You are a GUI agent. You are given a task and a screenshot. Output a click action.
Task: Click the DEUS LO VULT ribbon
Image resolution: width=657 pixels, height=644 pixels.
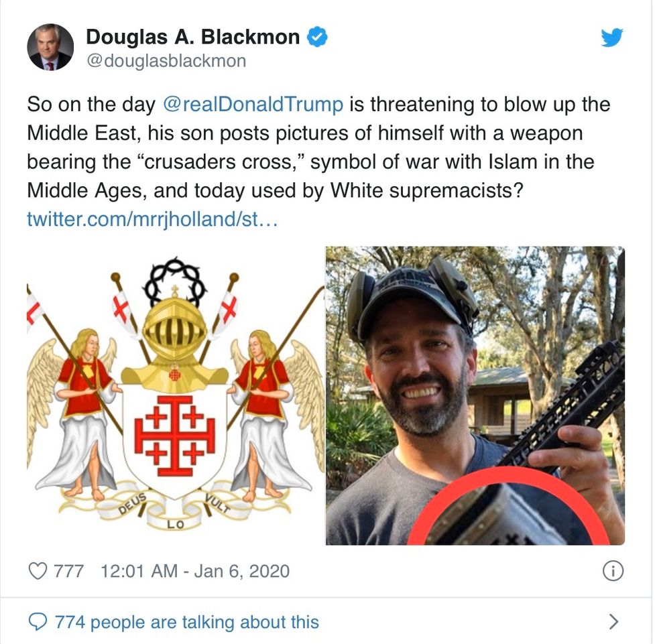coord(175,509)
